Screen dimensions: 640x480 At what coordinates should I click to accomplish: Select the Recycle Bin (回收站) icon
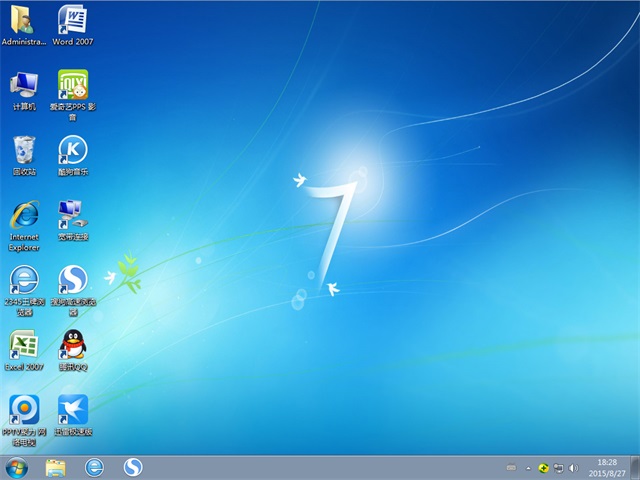[23, 150]
